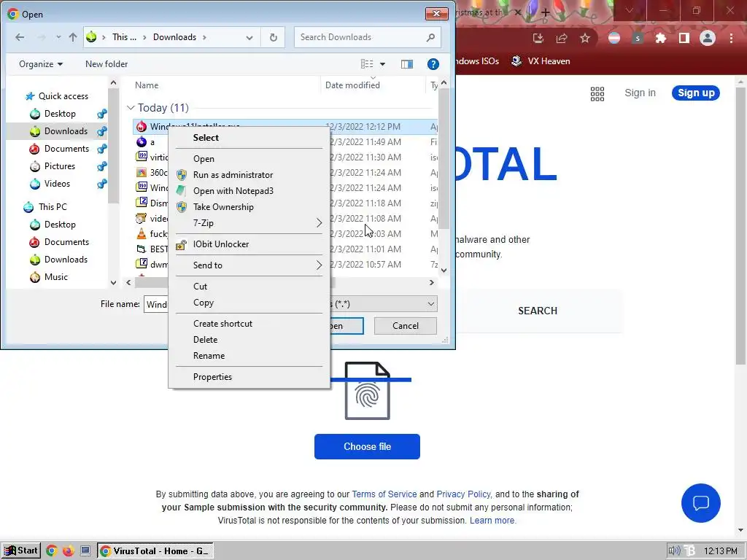This screenshot has width=747, height=560.
Task: Click the VLC cone file icon
Action: (x=142, y=233)
